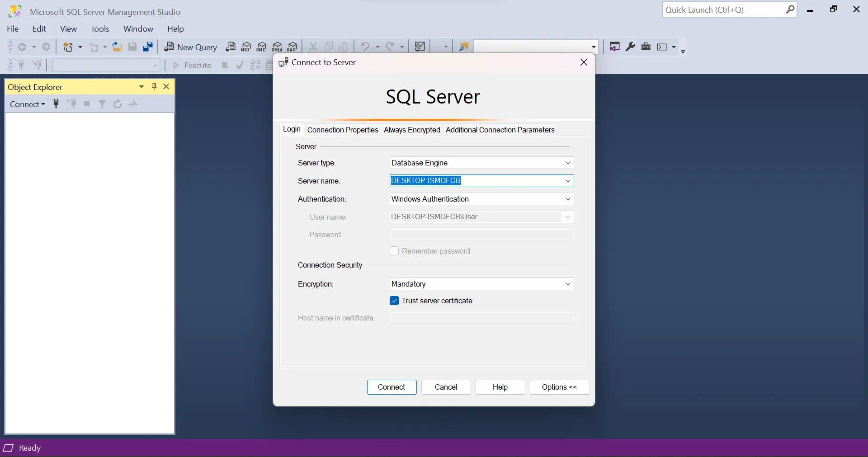Click the Disconnect icon in Object Explorer
Viewport: 868px width, 457px height.
click(x=71, y=104)
